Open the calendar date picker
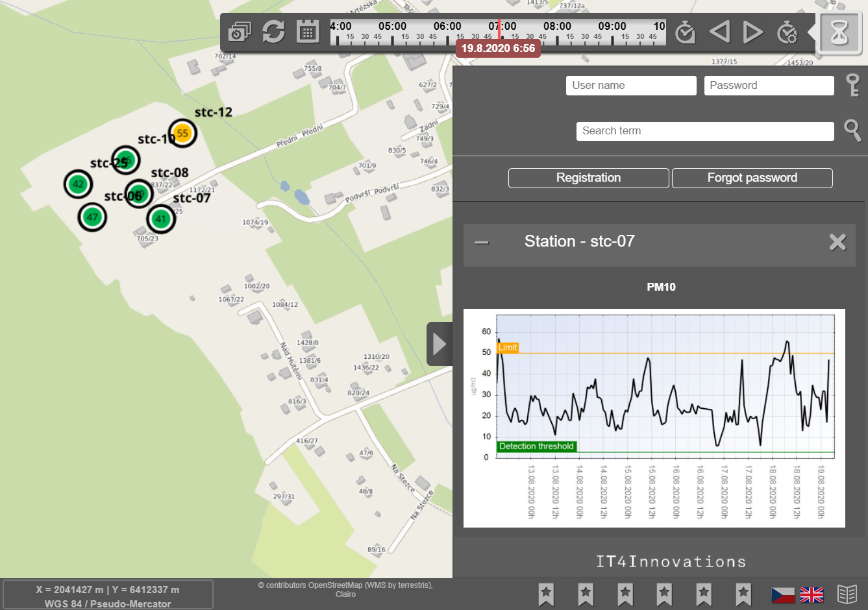Screen dimensions: 868x610 point(308,31)
